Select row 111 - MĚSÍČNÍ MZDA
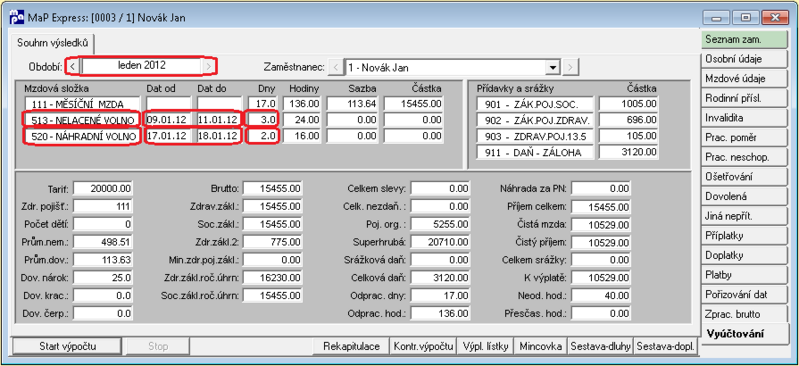The width and height of the screenshot is (799, 366). pos(82,103)
